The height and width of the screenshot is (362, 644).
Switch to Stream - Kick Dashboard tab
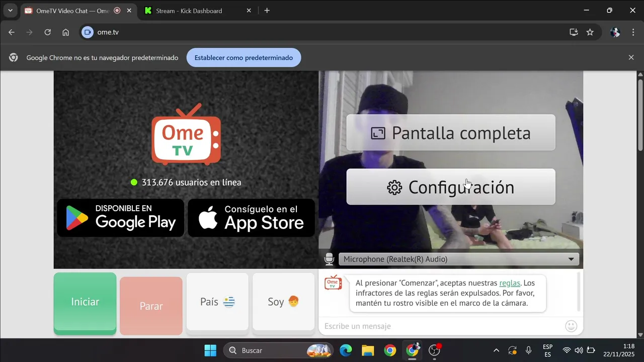pos(189,11)
